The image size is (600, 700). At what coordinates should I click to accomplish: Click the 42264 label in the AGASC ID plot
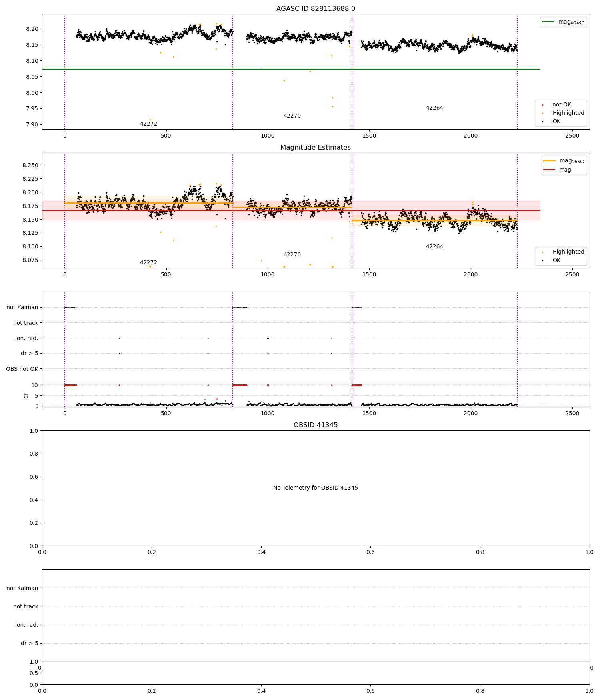(434, 108)
